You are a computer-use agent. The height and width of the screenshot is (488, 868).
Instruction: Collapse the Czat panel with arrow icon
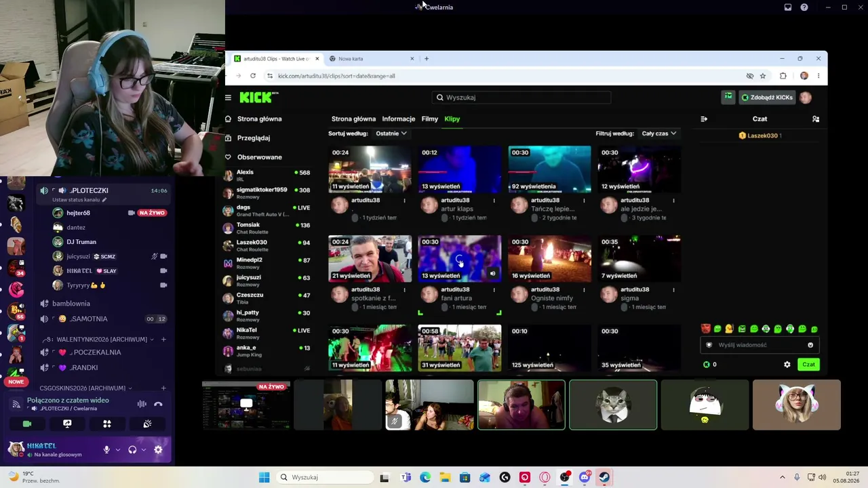tap(704, 119)
